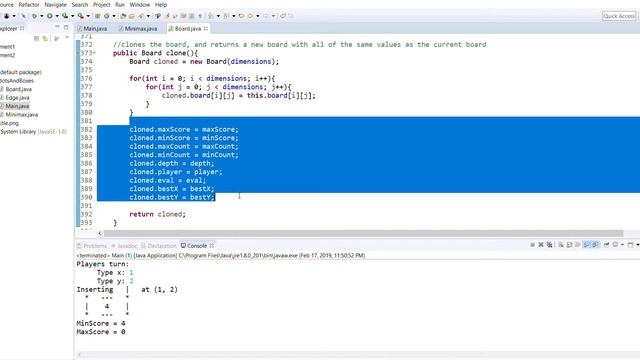
Task: Collapse the clone() method at line 373
Action: click(x=94, y=53)
